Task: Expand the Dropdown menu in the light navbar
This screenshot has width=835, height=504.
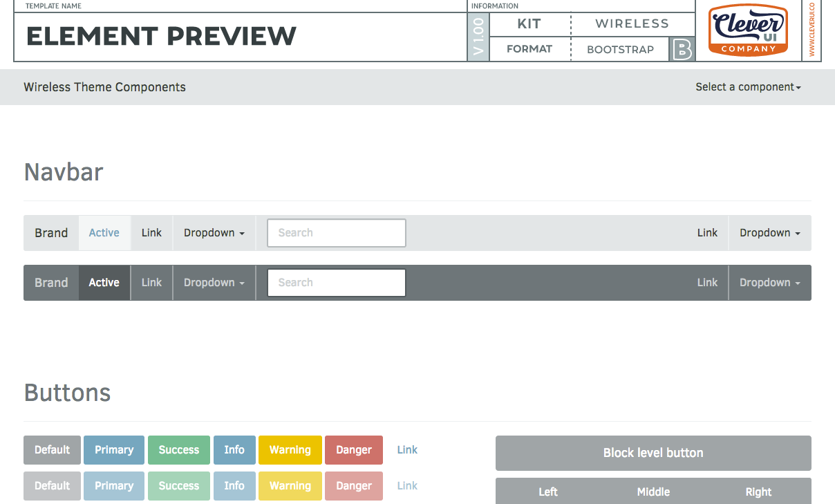Action: 214,233
